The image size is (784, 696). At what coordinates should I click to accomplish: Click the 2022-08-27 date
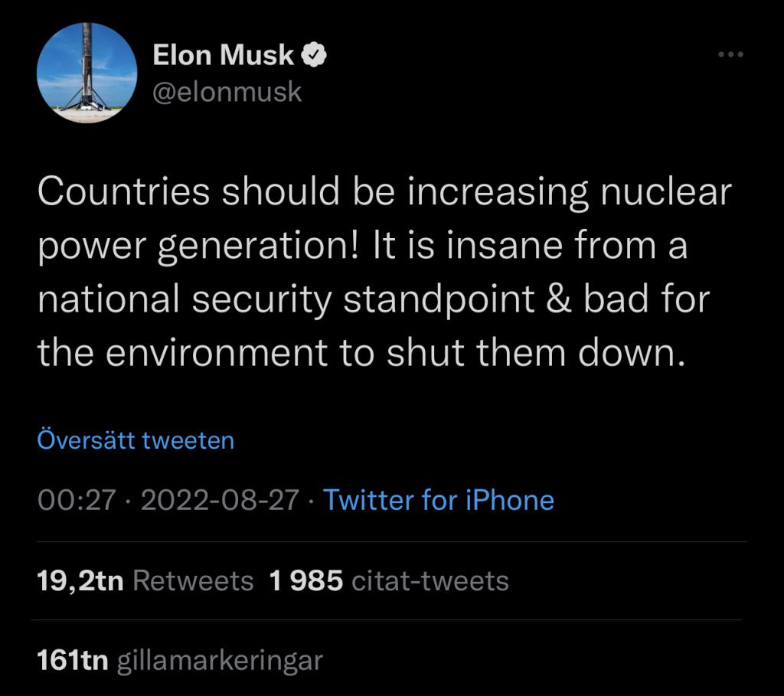(x=220, y=500)
